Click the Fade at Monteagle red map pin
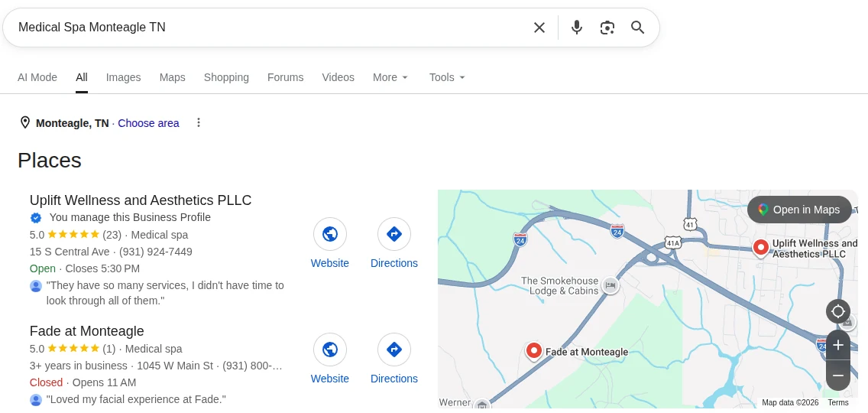The image size is (868, 413). point(533,352)
